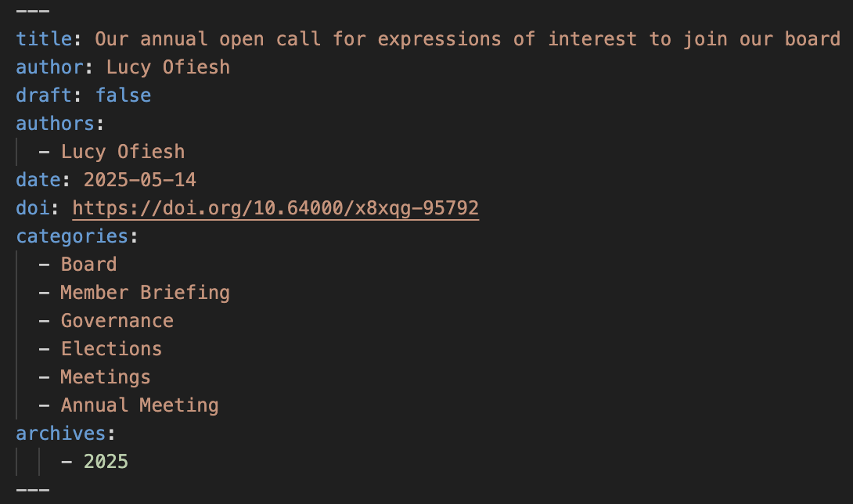The image size is (853, 504).
Task: Click the 'Meetings' category list item
Action: (106, 377)
